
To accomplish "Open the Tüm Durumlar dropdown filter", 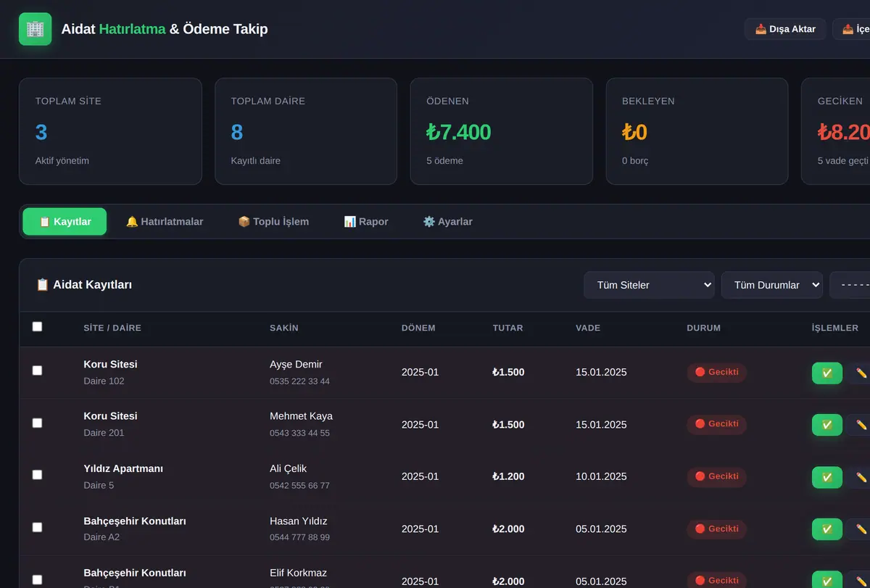I will (771, 285).
